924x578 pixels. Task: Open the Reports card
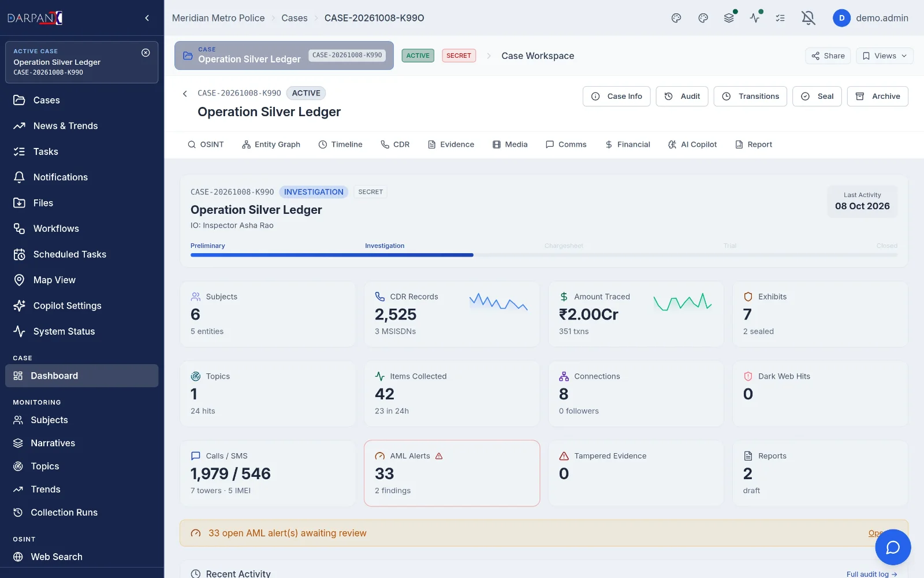click(820, 473)
